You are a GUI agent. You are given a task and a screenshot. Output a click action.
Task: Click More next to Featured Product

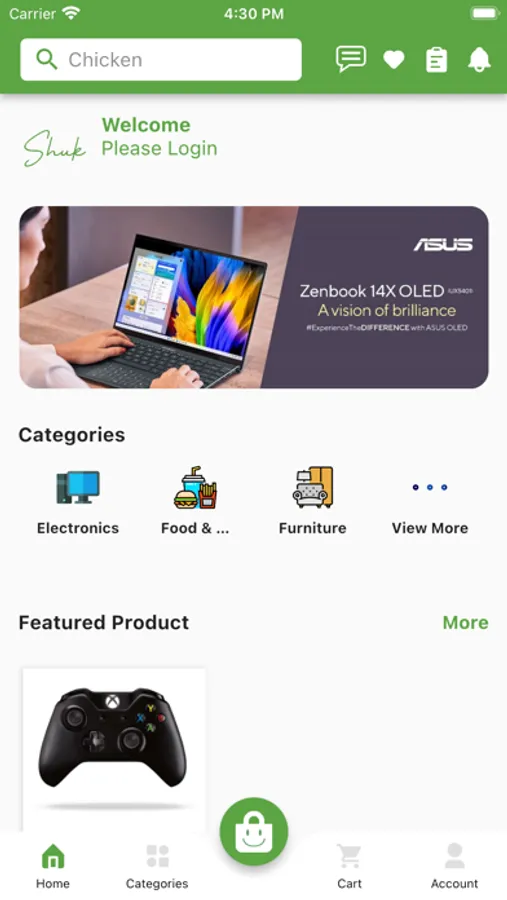point(465,622)
